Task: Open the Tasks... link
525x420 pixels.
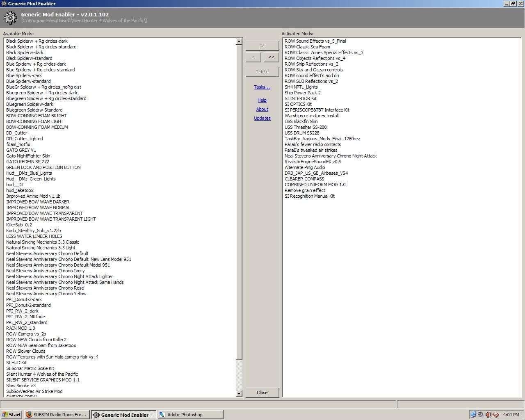Action: click(262, 87)
